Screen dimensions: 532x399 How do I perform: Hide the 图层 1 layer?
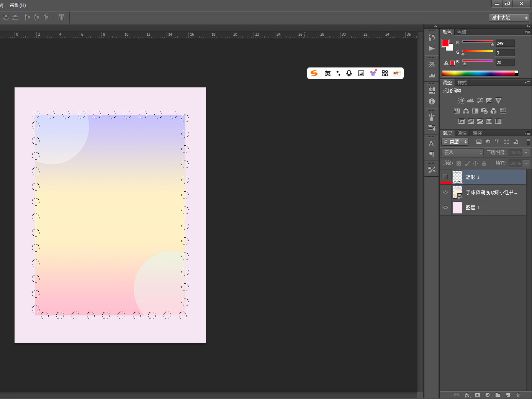point(445,208)
